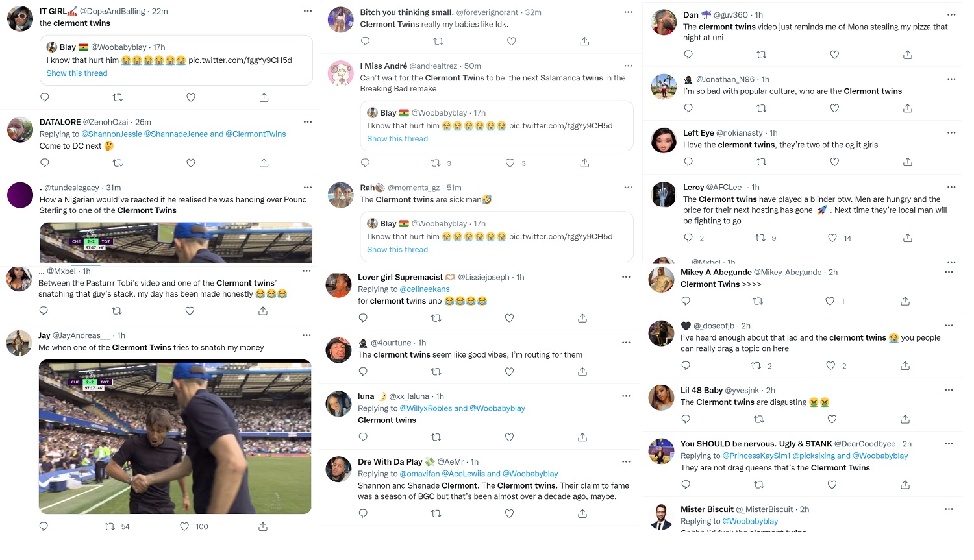Image resolution: width=974 pixels, height=560 pixels.
Task: Like Jay's tweet with 100 likes
Action: tap(184, 526)
